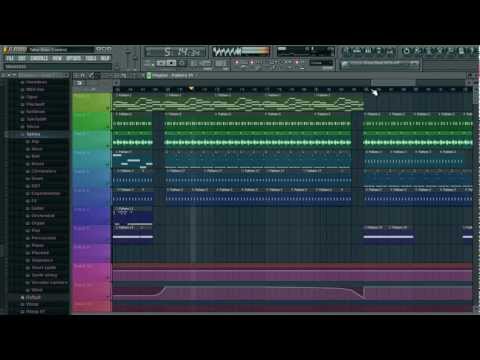Image resolution: width=480 pixels, height=360 pixels.
Task: Open the Percussion folder in browser
Action: click(43, 238)
